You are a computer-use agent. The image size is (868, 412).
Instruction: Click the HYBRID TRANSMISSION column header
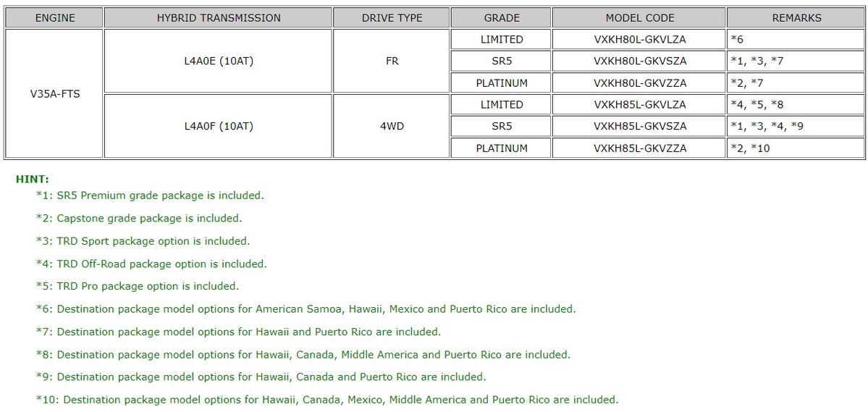[219, 18]
